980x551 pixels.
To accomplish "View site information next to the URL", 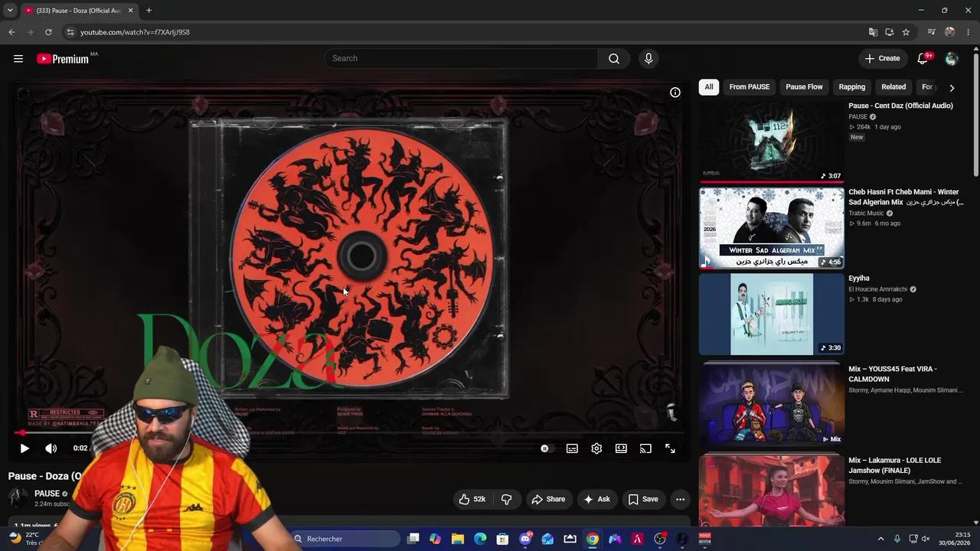I will (x=70, y=32).
